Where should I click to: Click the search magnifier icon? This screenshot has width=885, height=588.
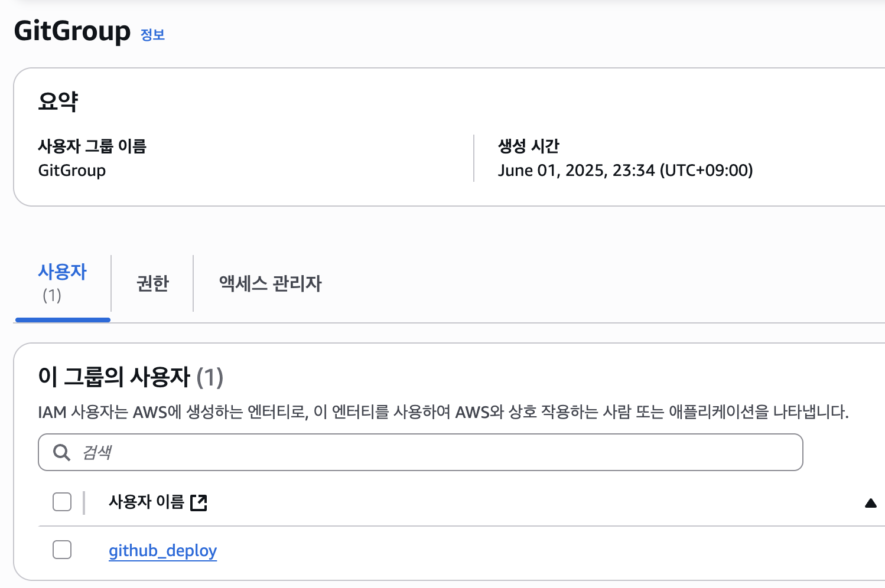pyautogui.click(x=61, y=453)
